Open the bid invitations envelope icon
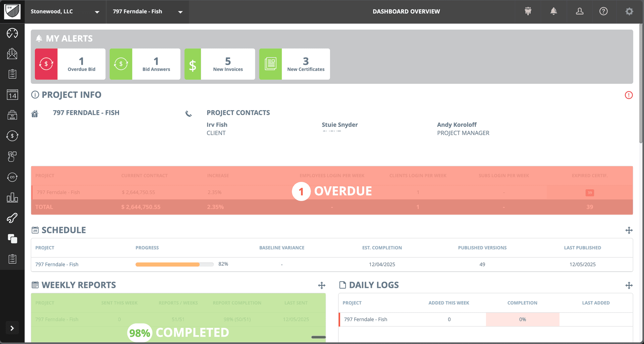644x344 pixels. 12,54
